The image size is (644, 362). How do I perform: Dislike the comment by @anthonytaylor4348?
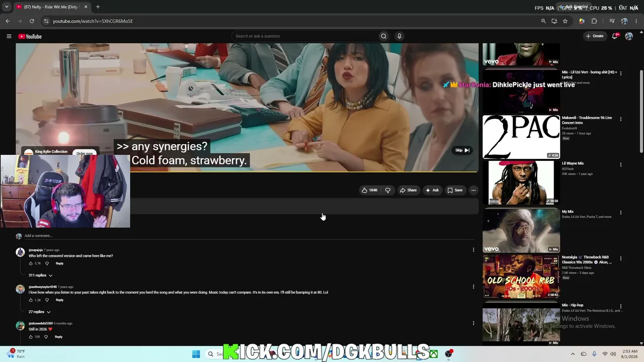click(47, 300)
